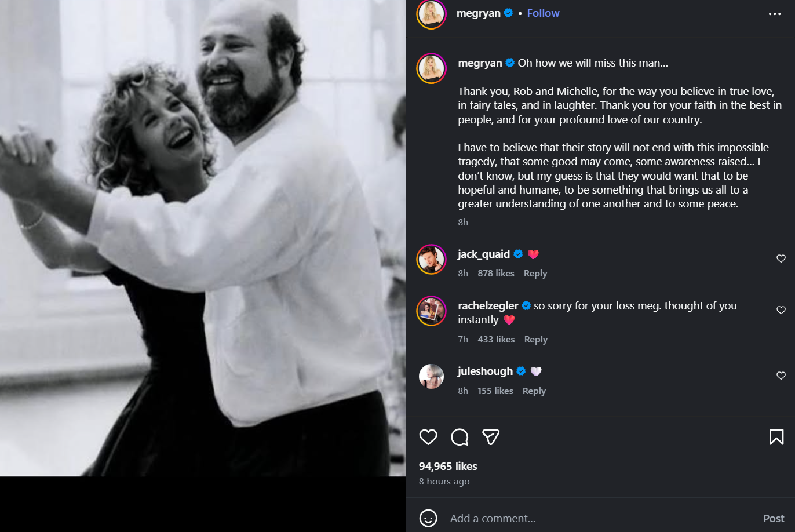Reply to juleshough's comment

pos(534,391)
